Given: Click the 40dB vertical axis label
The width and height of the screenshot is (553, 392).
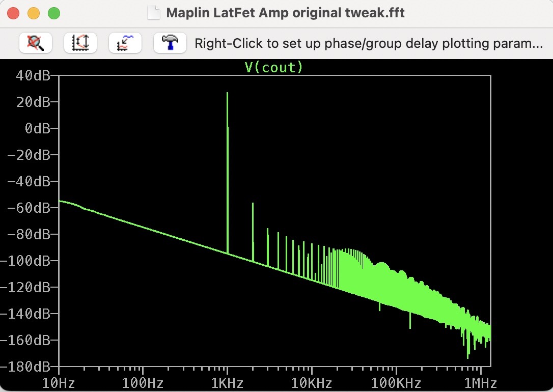Looking at the screenshot, I should pos(33,75).
